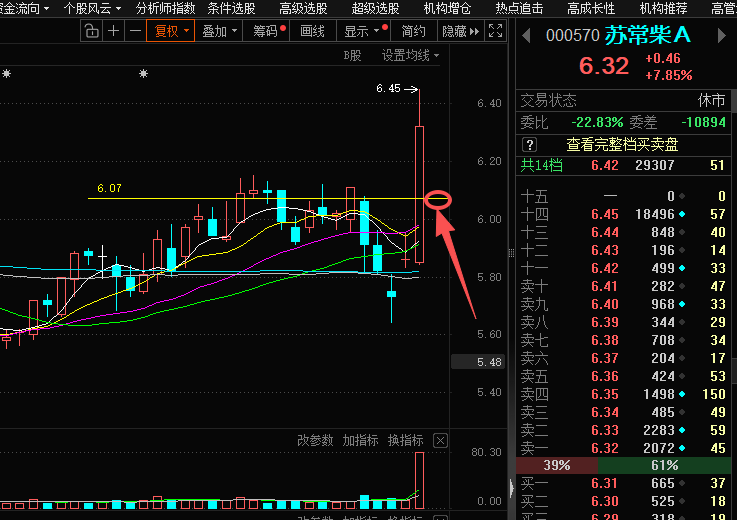Select 卖一 order row at 6.32
This screenshot has height=520, width=737.
[623, 449]
